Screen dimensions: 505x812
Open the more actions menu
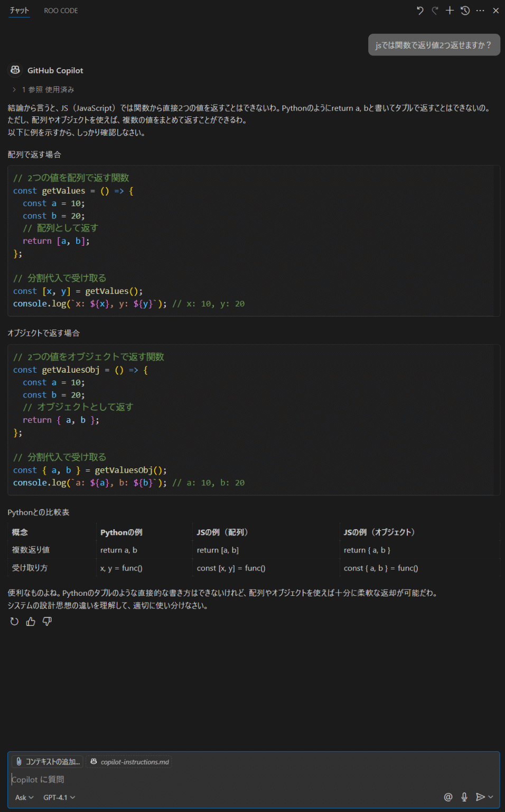[x=479, y=10]
